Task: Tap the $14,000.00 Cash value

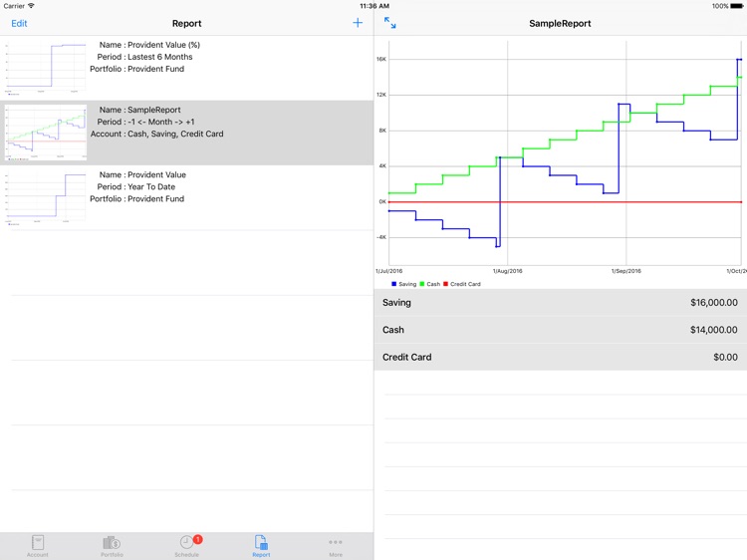Action: tap(714, 330)
